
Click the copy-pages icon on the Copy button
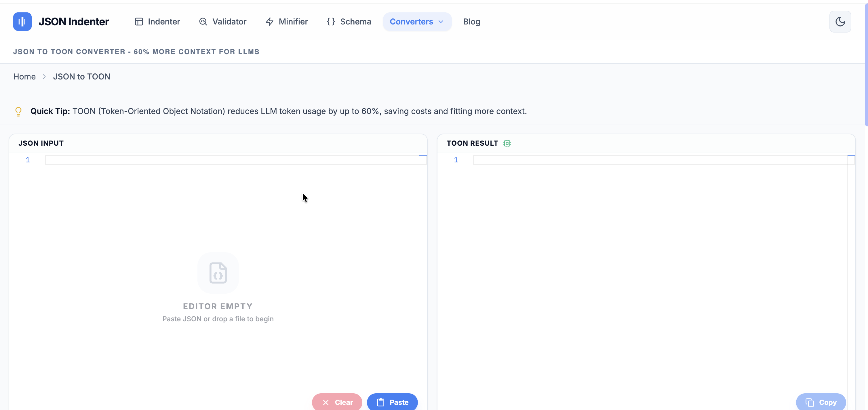[x=810, y=402]
